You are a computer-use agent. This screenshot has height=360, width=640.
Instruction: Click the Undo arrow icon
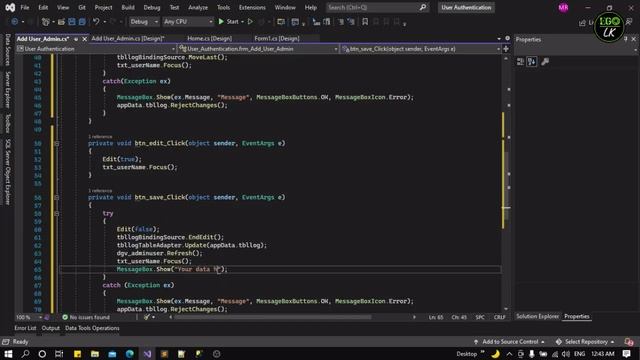click(x=96, y=22)
